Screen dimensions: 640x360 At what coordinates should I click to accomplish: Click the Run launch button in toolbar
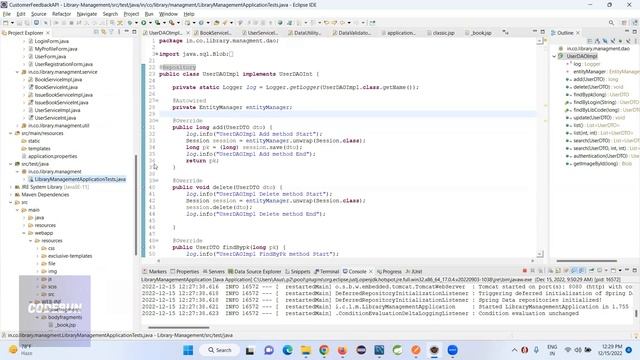144,23
